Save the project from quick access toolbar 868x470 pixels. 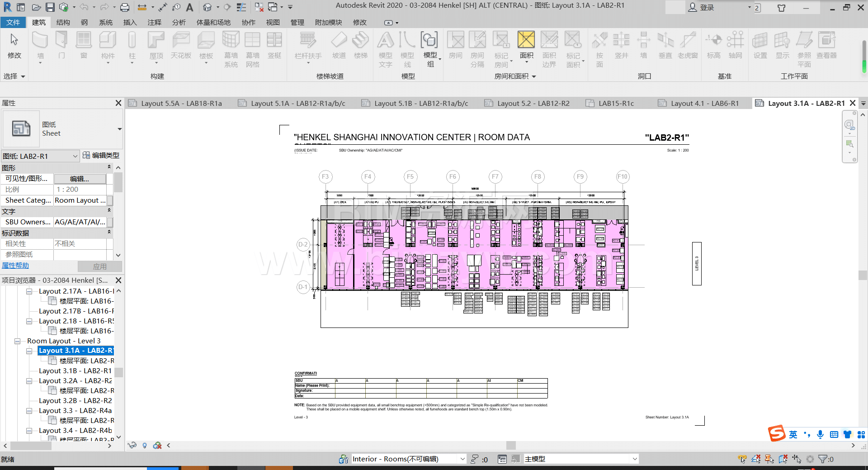pos(50,7)
